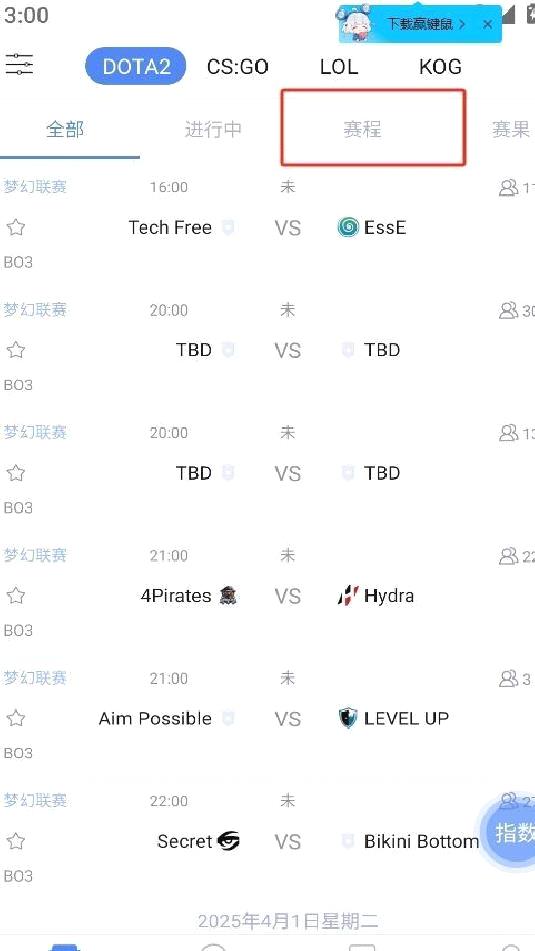The height and width of the screenshot is (951, 535).
Task: Toggle favorite star for Secret vs Bikini Bottom
Action: click(16, 842)
